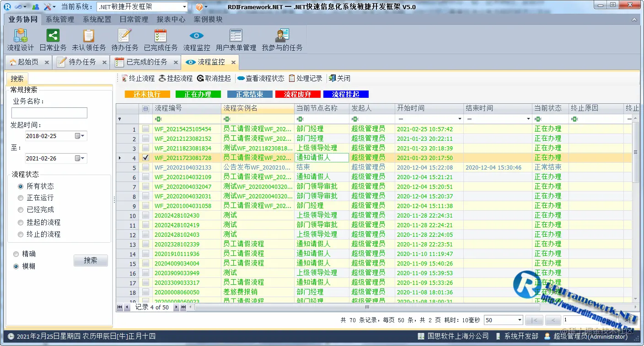The height and width of the screenshot is (346, 644).
Task: Close the 流程监控 tab
Action: coord(233,63)
